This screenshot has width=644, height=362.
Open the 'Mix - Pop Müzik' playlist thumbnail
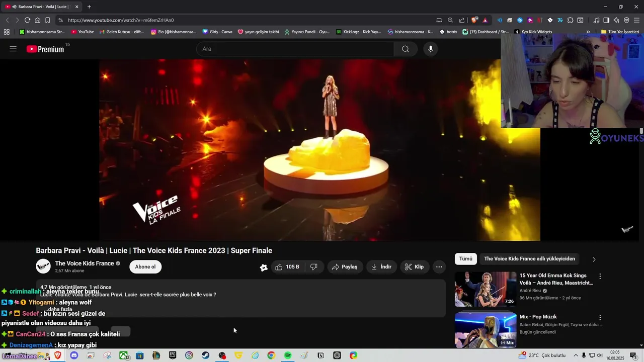[x=486, y=330]
